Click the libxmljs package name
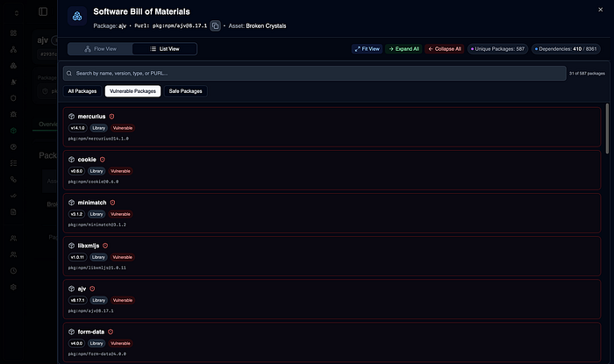The height and width of the screenshot is (364, 614). click(89, 246)
